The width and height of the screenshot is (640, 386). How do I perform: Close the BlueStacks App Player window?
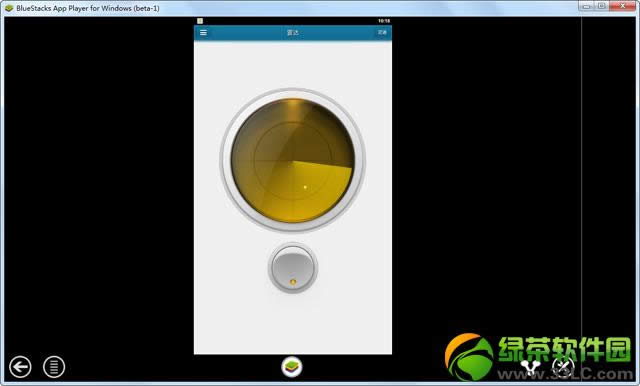click(x=623, y=6)
